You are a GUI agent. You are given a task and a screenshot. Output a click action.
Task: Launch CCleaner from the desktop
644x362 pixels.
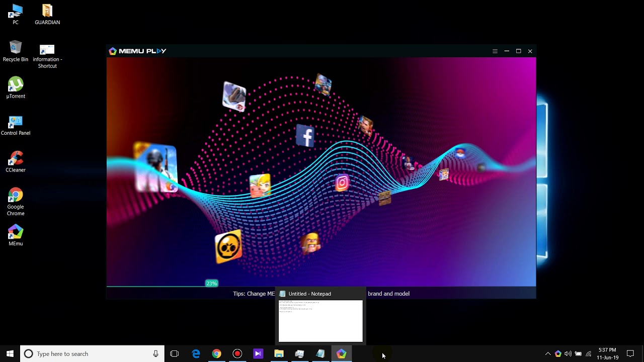(x=16, y=162)
